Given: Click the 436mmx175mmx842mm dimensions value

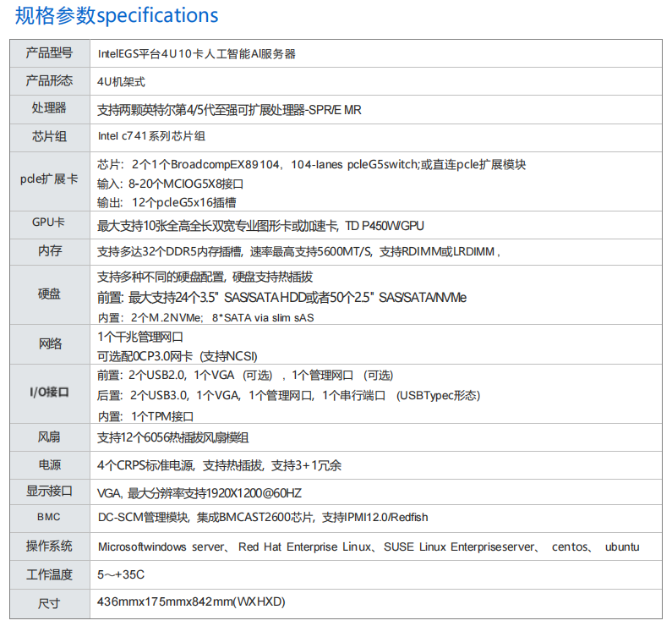Looking at the screenshot, I should 192,602.
